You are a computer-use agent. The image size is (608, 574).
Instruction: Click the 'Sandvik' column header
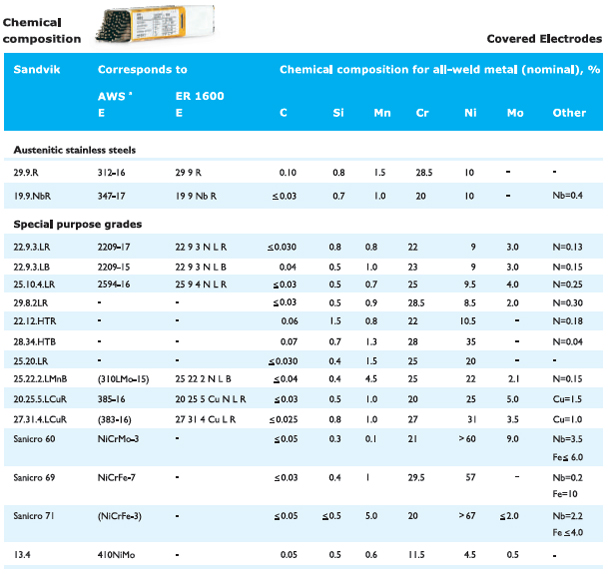[x=37, y=69]
